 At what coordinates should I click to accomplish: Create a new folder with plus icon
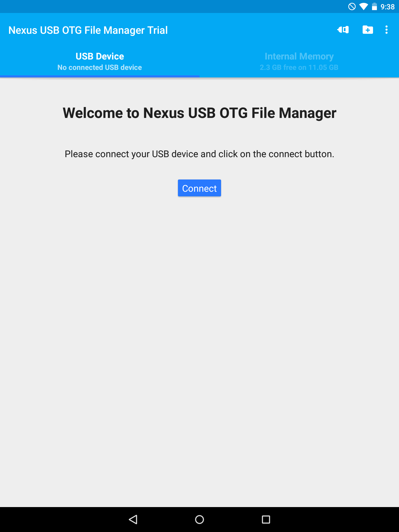coord(368,30)
